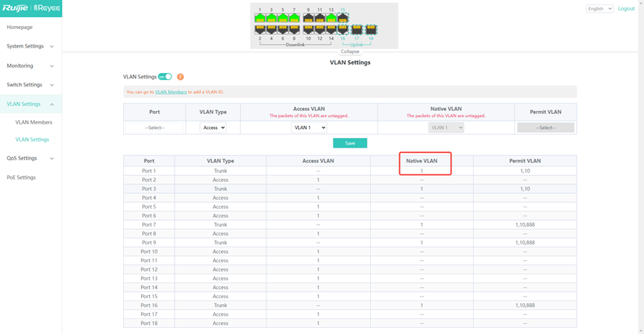
Task: Open the VLAN Type dropdown
Action: [x=213, y=127]
